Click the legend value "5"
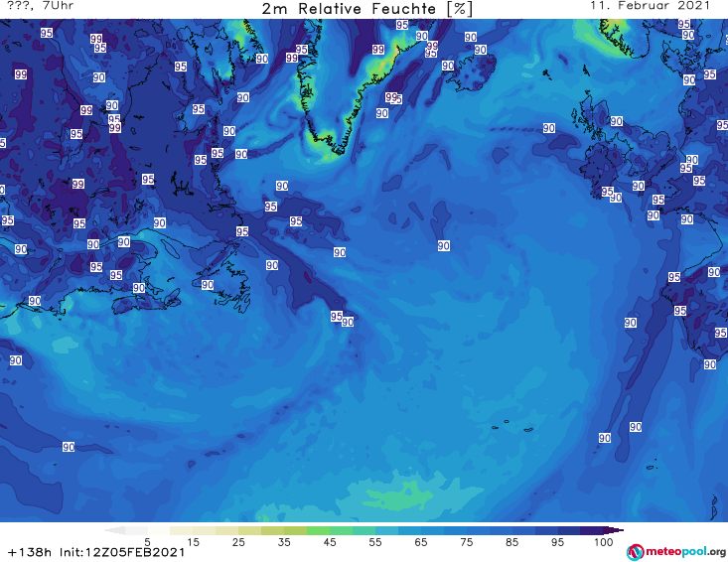 (147, 542)
